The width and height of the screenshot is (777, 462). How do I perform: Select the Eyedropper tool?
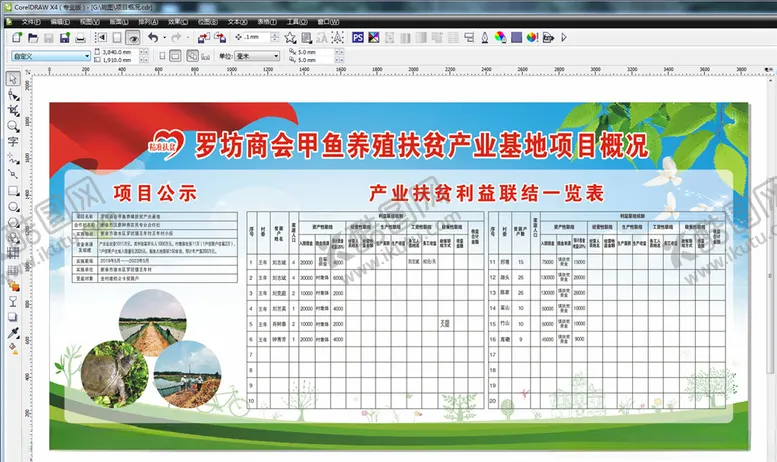tap(13, 333)
